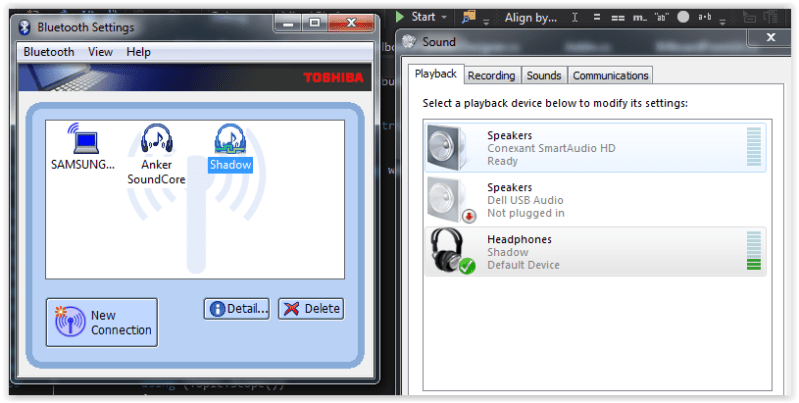The image size is (799, 403).
Task: Select the Shadow Headphones device icon
Action: (448, 250)
